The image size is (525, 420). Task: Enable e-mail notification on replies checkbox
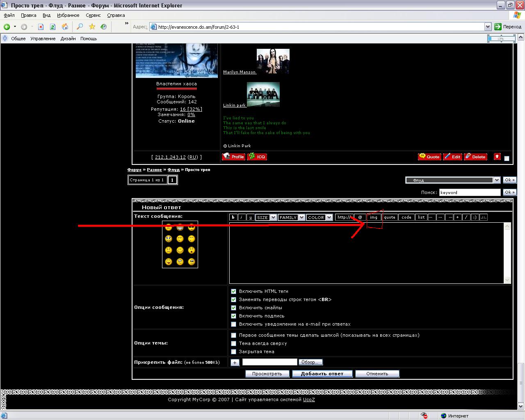234,324
